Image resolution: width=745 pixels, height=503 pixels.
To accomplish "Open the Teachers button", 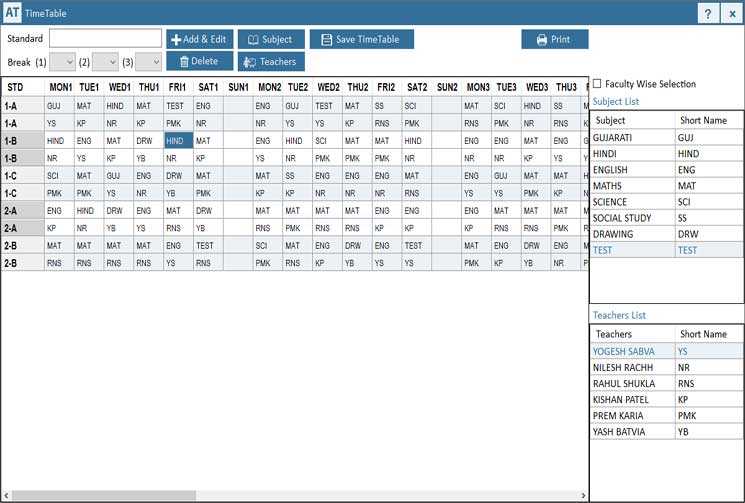I will [x=270, y=61].
